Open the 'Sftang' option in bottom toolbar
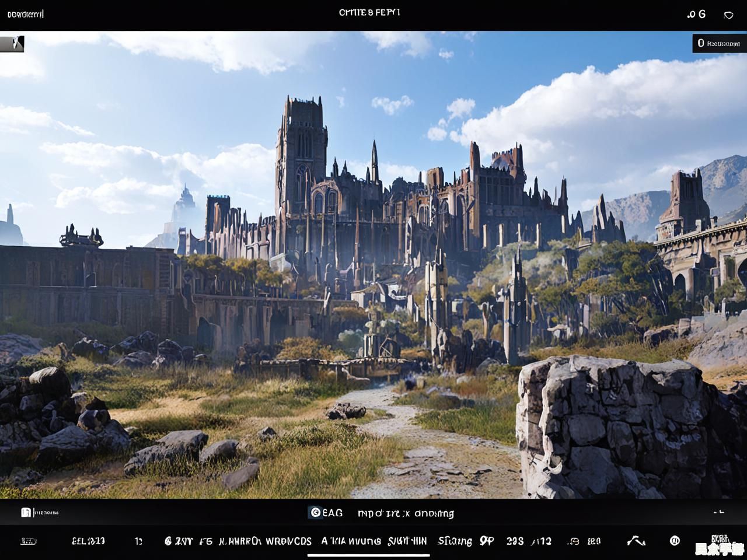747x560 pixels. click(455, 541)
